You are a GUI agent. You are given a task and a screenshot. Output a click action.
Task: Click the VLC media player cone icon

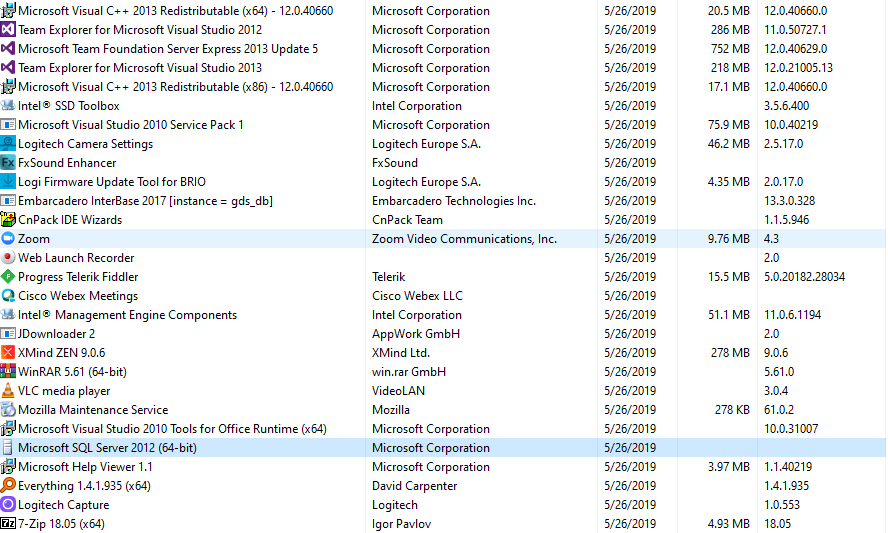8,391
